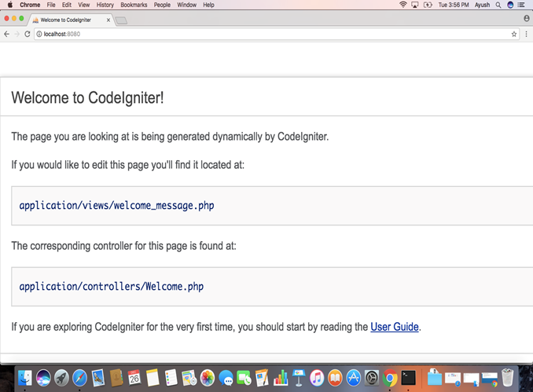Launch FaceTime from the Dock
The image size is (533, 392).
pos(244,378)
